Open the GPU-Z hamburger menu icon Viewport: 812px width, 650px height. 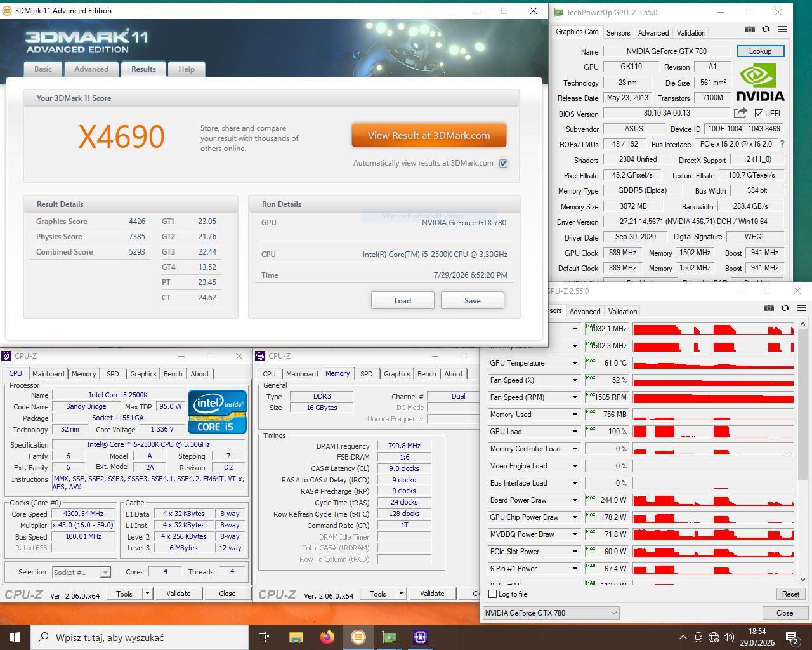(x=782, y=29)
